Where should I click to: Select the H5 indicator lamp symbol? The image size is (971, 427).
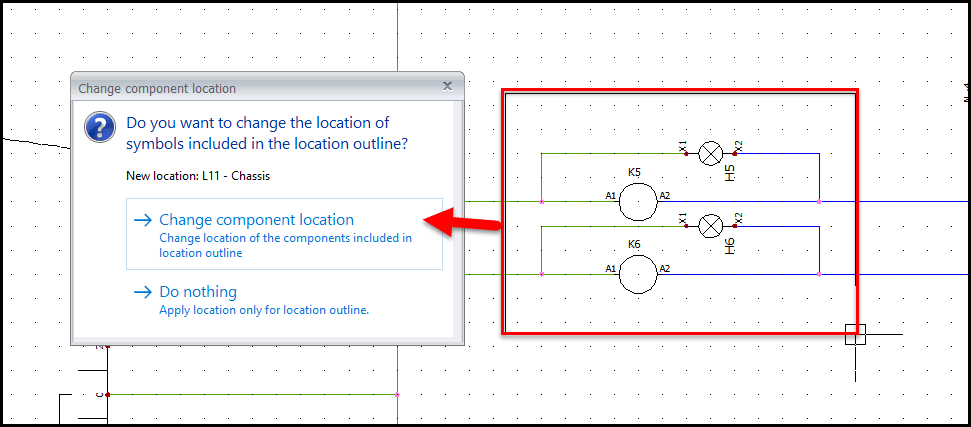pyautogui.click(x=710, y=153)
